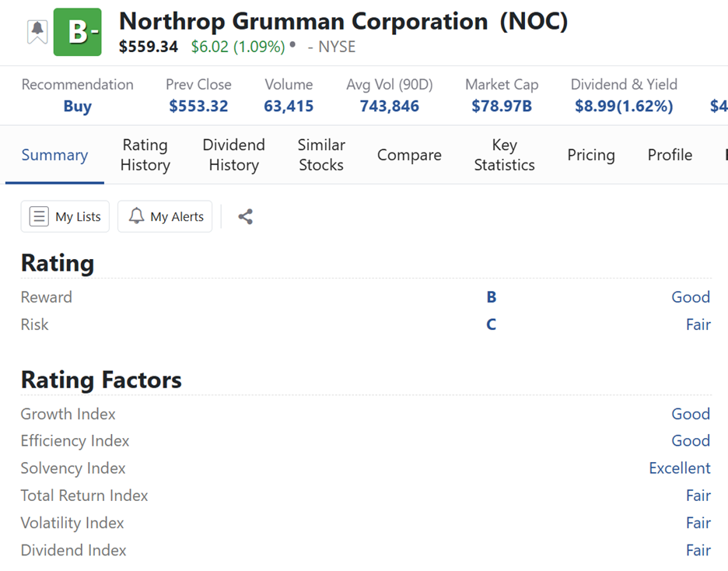Click the Market Cap value $78.97B

502,107
